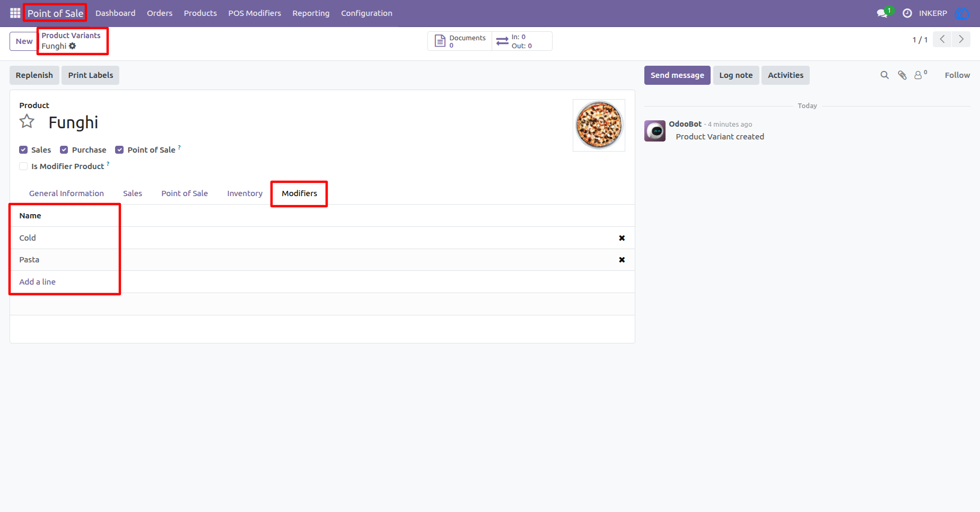This screenshot has height=512, width=980.
Task: Switch to the Inventory tab
Action: [x=245, y=193]
